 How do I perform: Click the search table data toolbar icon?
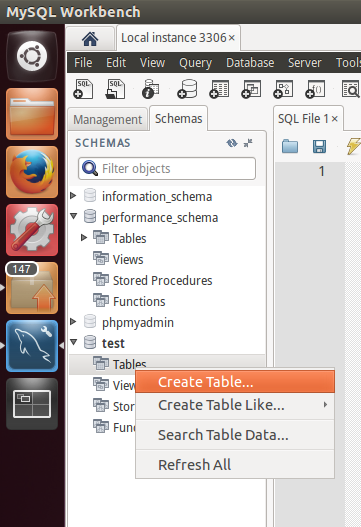coord(351,89)
